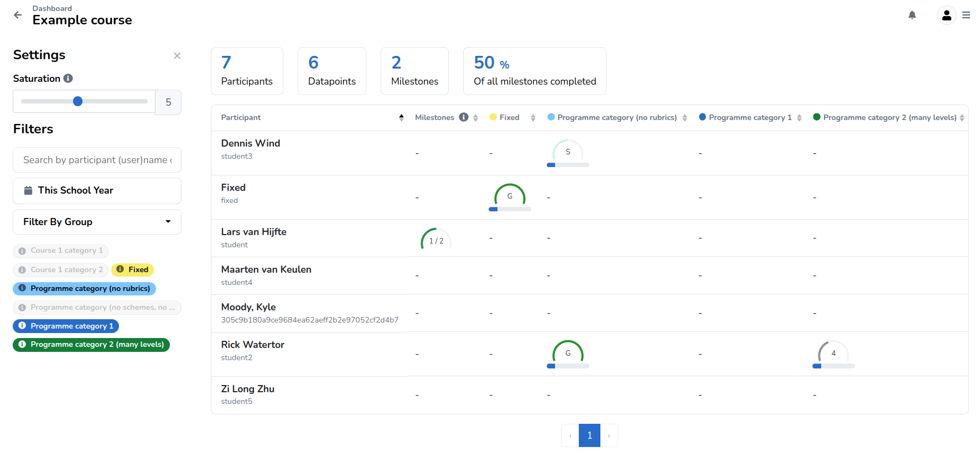Image resolution: width=980 pixels, height=452 pixels.
Task: Open the hamburger menu
Action: click(966, 15)
